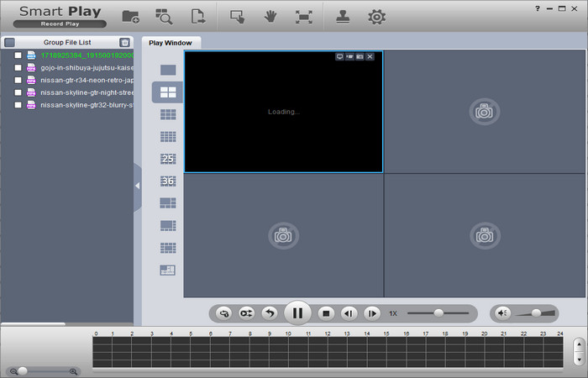Click the watermark stamp icon

pyautogui.click(x=343, y=16)
